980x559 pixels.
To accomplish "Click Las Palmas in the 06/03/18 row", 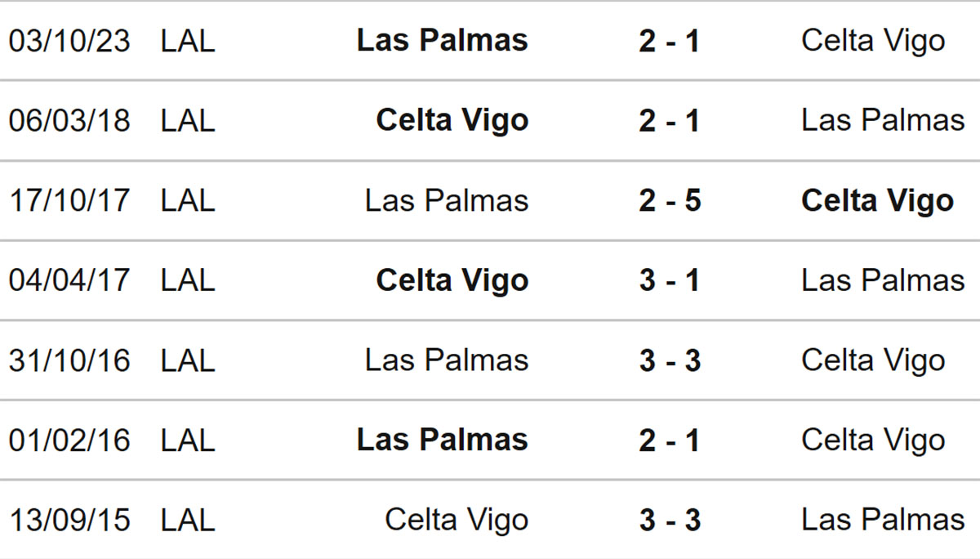I will coord(883,121).
